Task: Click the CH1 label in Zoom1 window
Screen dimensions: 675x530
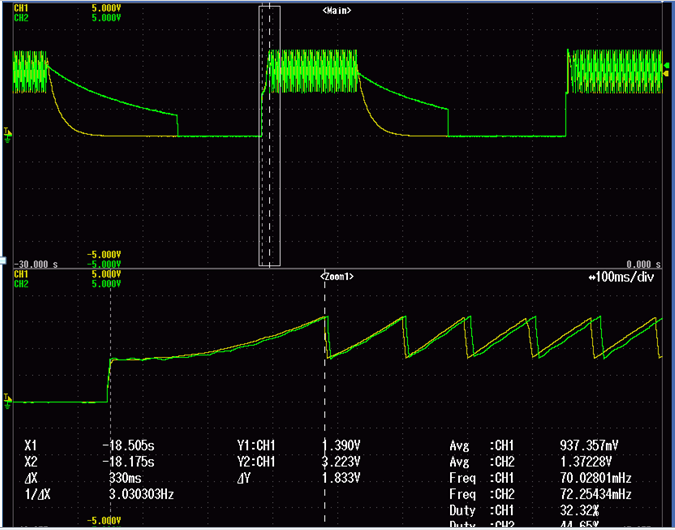Action: (21, 274)
